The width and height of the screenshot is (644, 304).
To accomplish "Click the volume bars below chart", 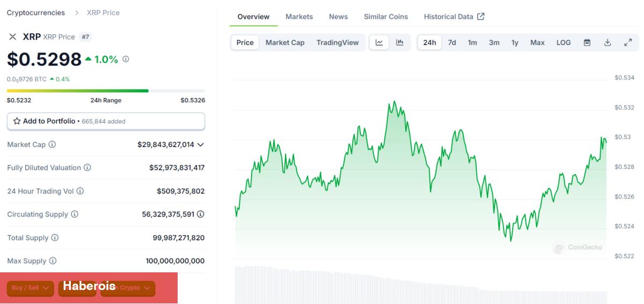I will click(x=421, y=285).
